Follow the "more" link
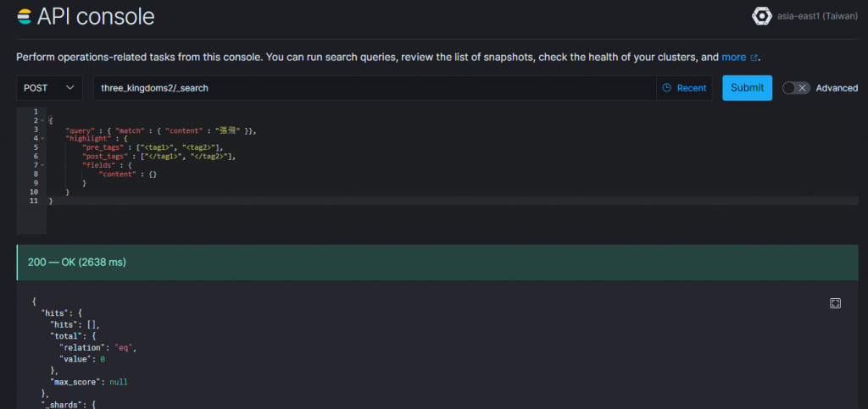This screenshot has width=868, height=409. [x=733, y=58]
